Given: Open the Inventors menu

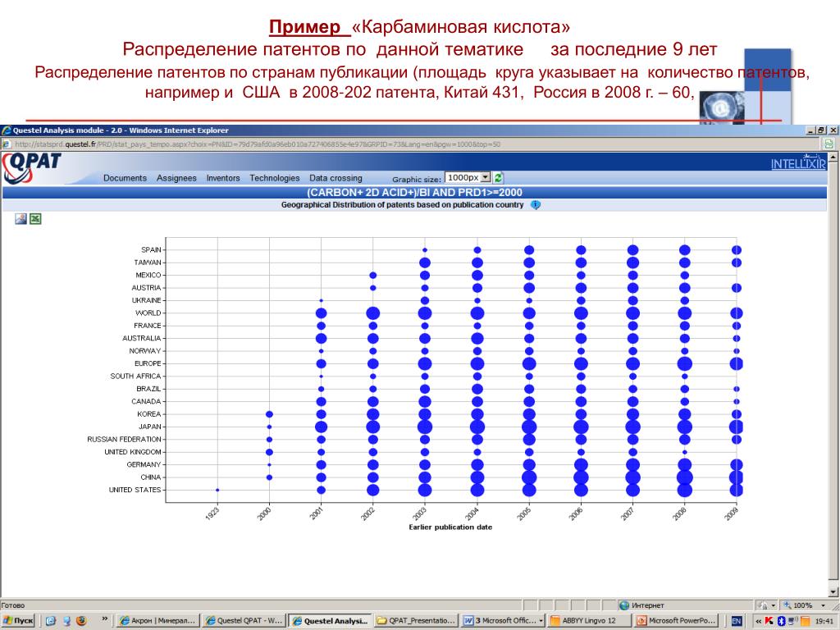Looking at the screenshot, I should coord(223,178).
